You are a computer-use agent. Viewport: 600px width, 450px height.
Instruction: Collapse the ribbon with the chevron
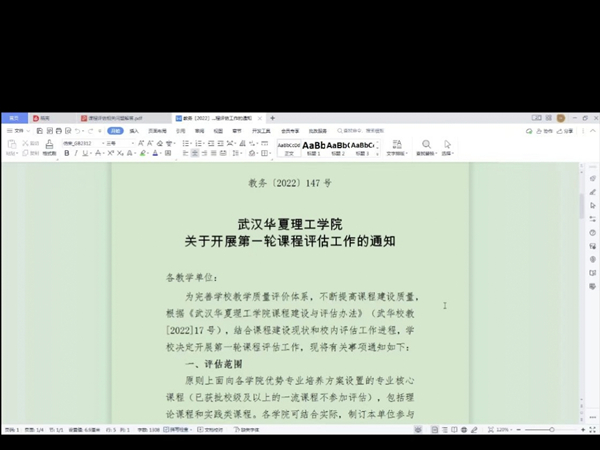tap(593, 130)
